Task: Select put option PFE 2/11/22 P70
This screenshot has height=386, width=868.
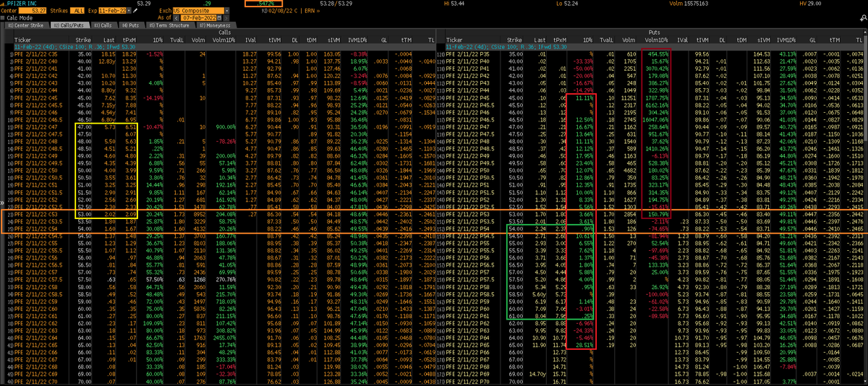Action: point(466,382)
